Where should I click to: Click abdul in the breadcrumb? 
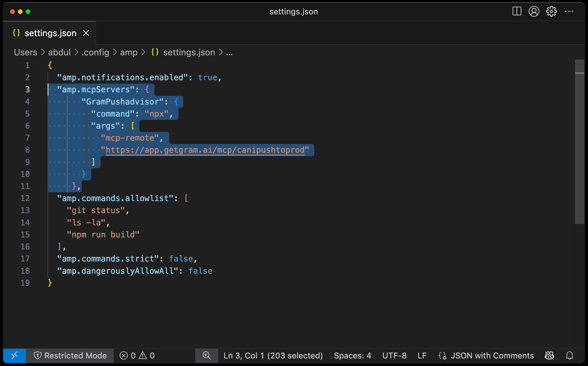tap(59, 52)
